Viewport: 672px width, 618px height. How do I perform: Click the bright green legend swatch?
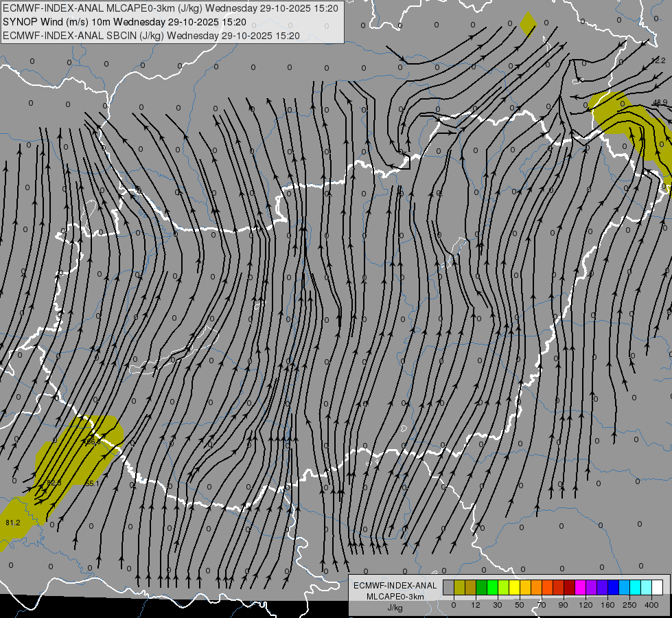tap(493, 587)
